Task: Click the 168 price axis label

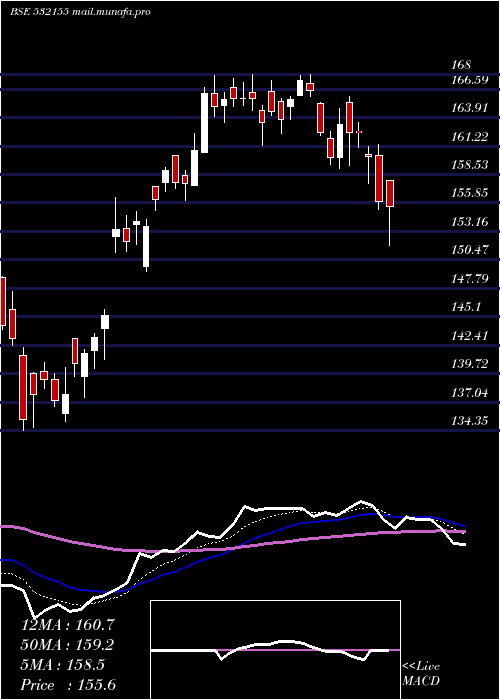Action: 461,65
